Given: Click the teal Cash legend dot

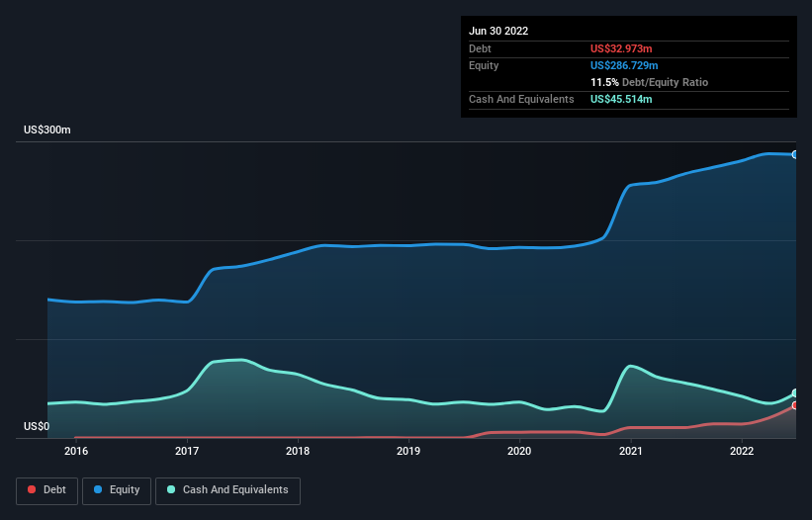Looking at the screenshot, I should pos(171,489).
